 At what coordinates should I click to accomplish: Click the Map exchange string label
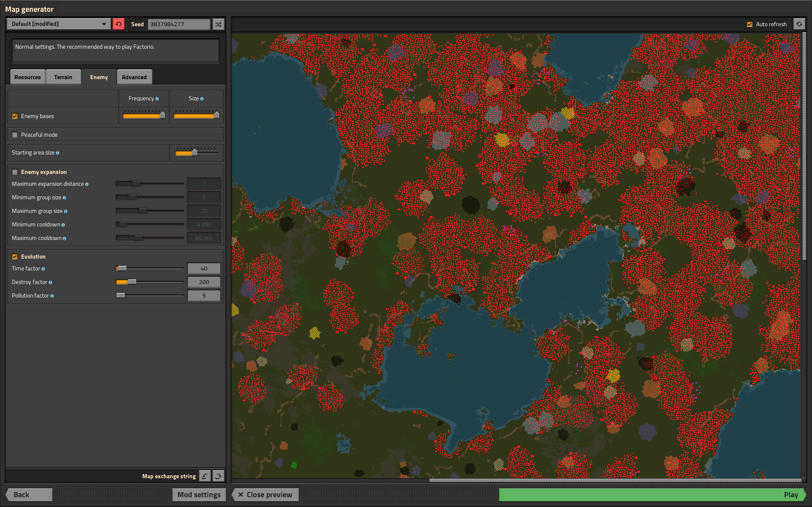click(169, 476)
